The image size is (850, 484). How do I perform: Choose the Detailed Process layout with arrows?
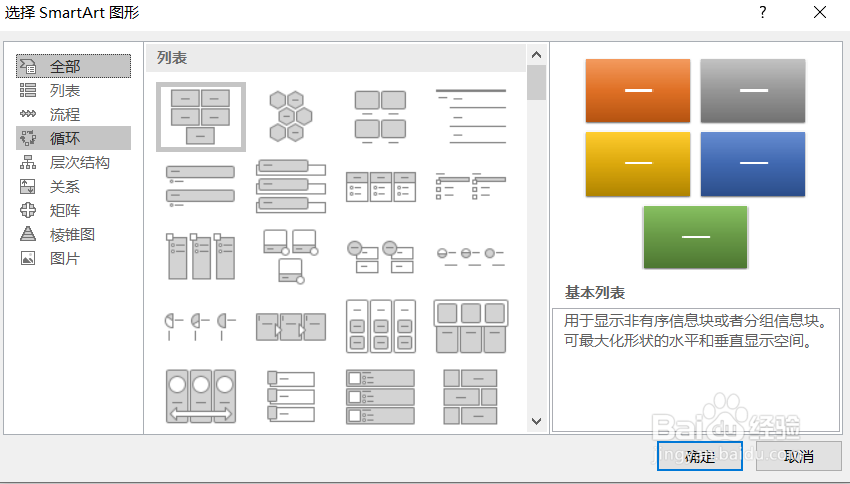pos(291,326)
